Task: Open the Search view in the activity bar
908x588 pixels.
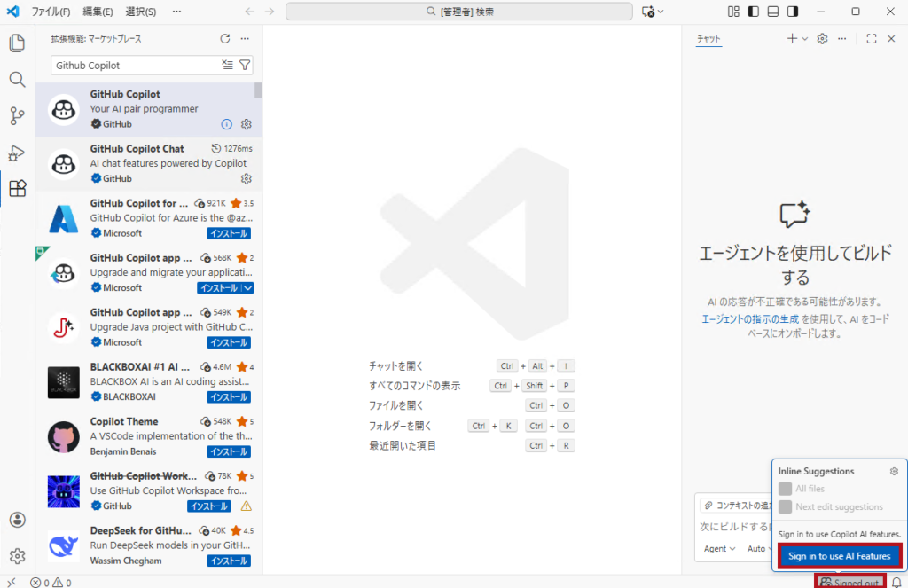Action: [x=17, y=79]
